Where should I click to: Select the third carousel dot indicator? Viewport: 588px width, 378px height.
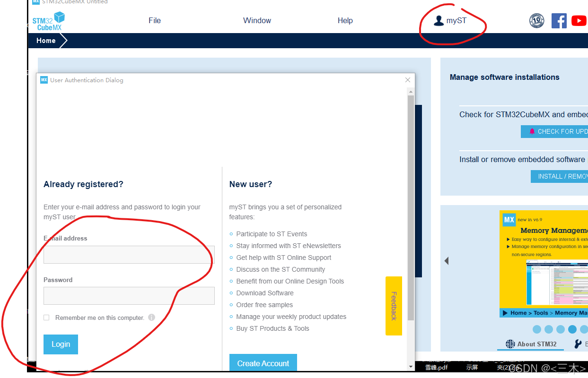(561, 329)
